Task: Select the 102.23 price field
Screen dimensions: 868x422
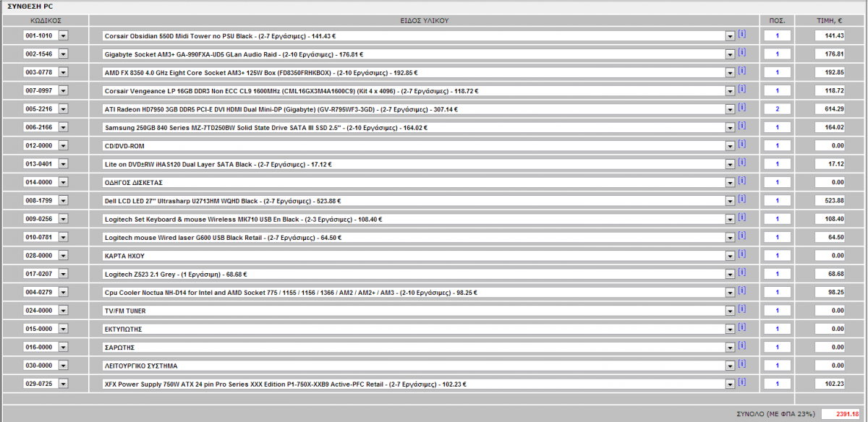Action: click(x=830, y=384)
